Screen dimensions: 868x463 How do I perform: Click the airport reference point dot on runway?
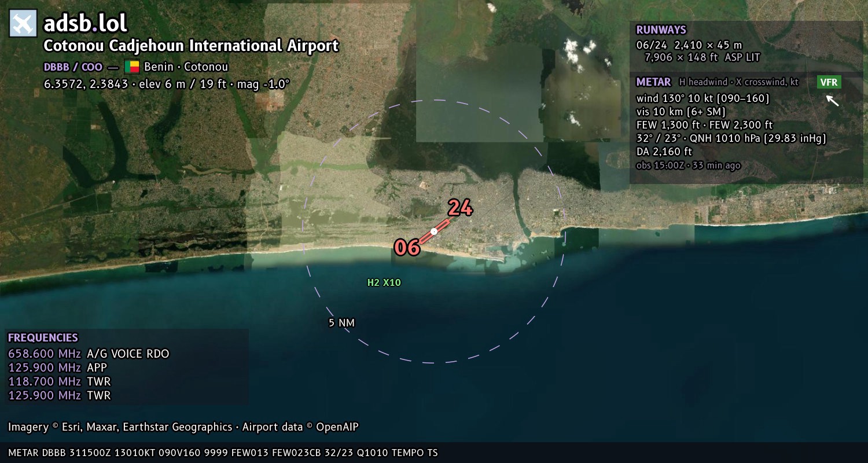[x=434, y=231]
